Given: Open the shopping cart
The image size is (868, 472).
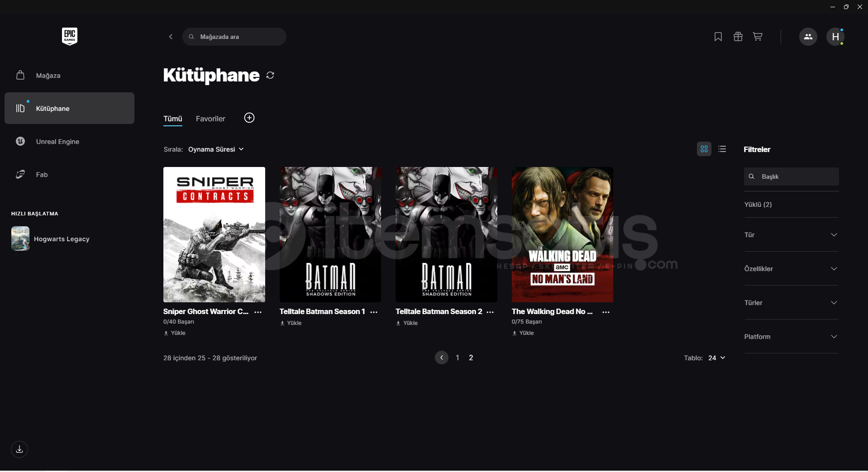Looking at the screenshot, I should pyautogui.click(x=758, y=37).
